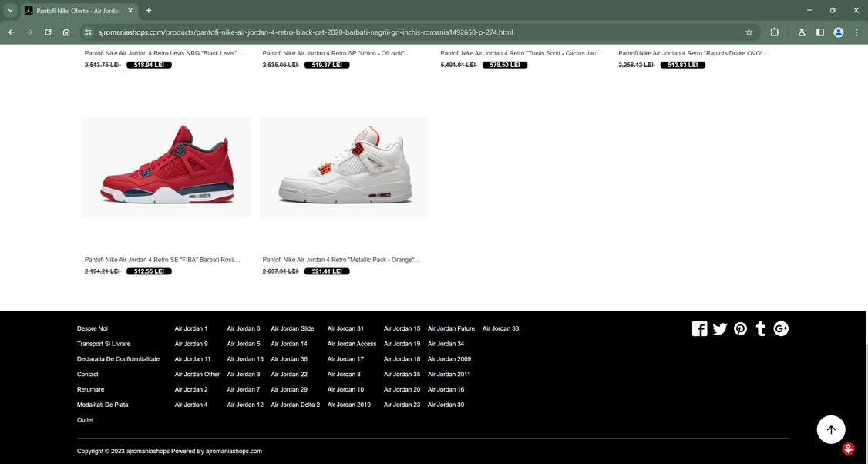The width and height of the screenshot is (868, 464).
Task: Reload the page
Action: pyautogui.click(x=48, y=32)
